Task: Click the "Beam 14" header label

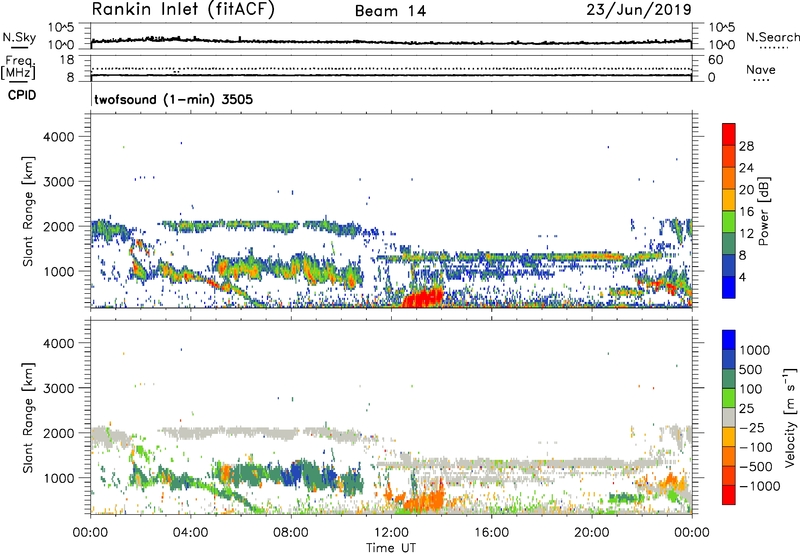Action: tap(390, 11)
